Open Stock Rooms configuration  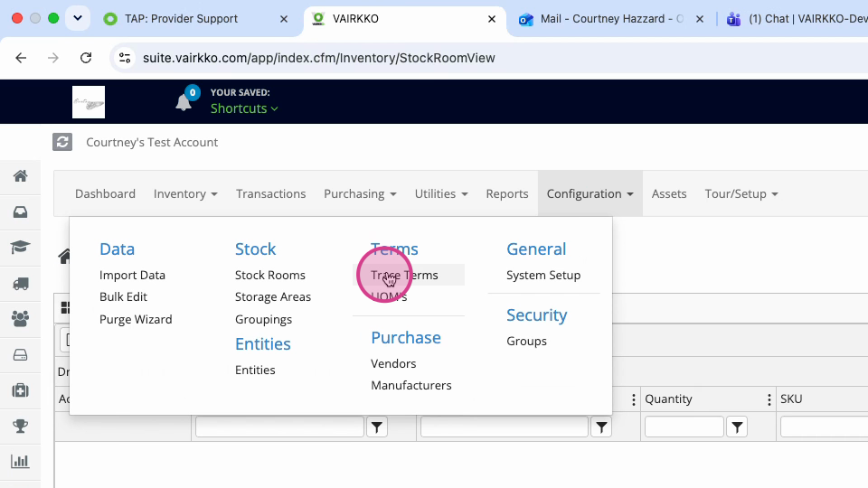coord(270,275)
